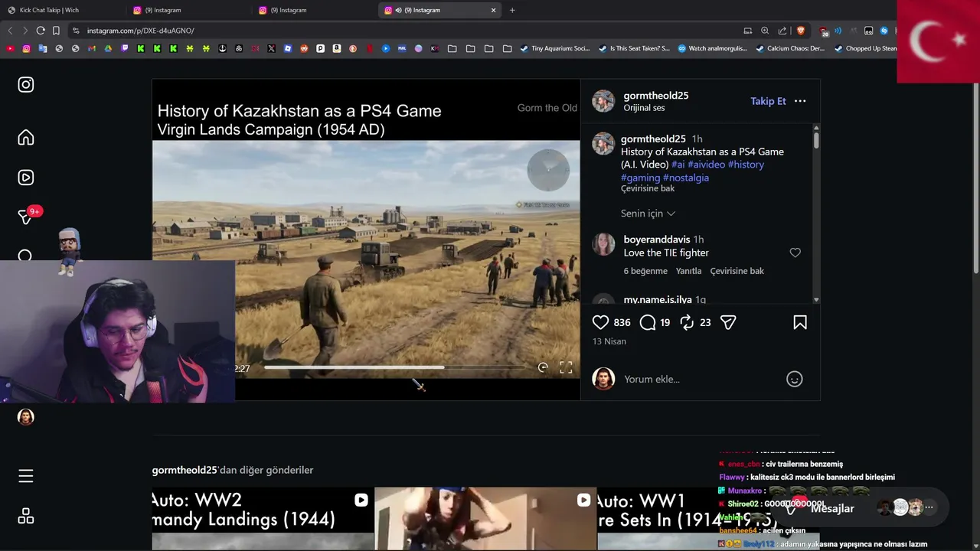Open the #history hashtag link

point(746,165)
